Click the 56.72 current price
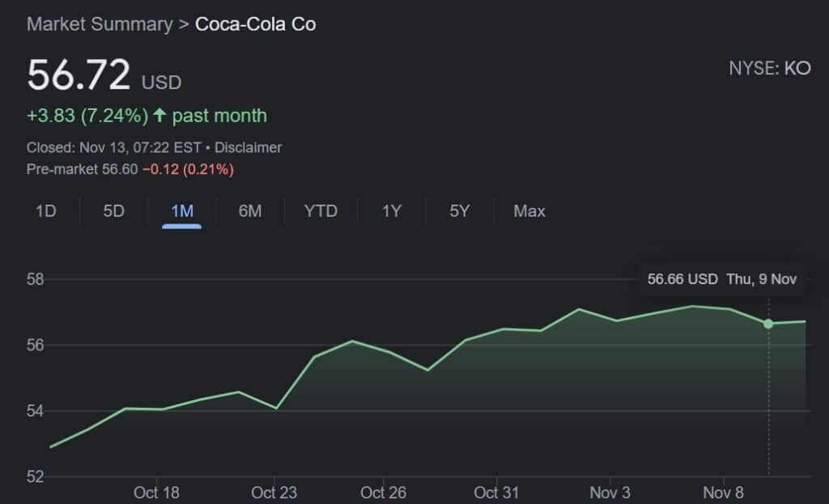Image resolution: width=829 pixels, height=504 pixels. click(x=79, y=76)
